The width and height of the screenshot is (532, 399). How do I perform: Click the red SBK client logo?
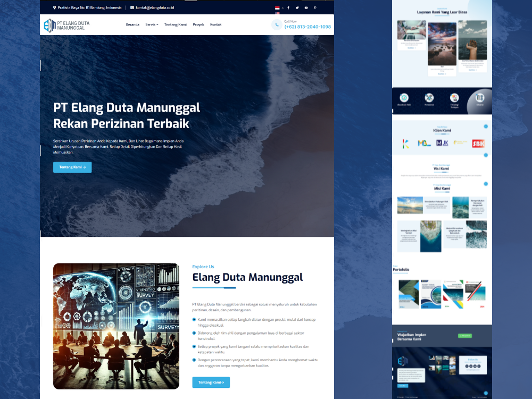coord(478,144)
